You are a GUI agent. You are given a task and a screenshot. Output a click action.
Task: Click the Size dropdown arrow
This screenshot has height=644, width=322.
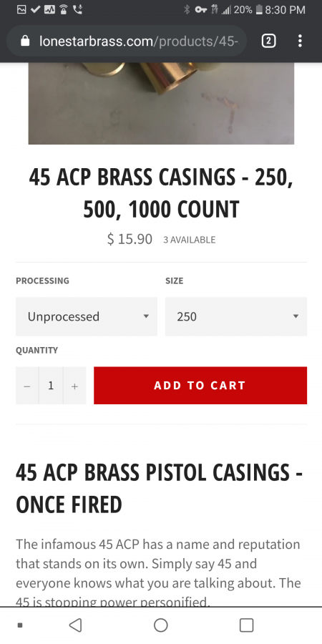click(x=296, y=316)
